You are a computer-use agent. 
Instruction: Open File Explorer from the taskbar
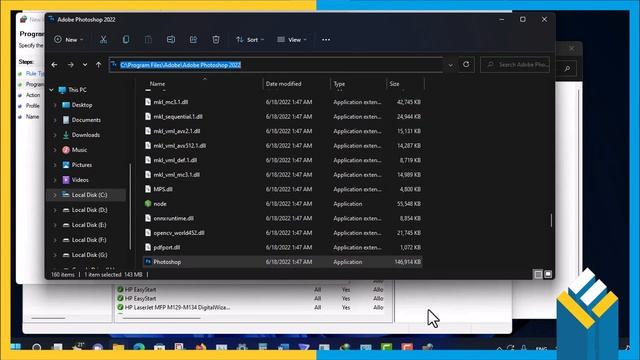pyautogui.click(x=118, y=347)
